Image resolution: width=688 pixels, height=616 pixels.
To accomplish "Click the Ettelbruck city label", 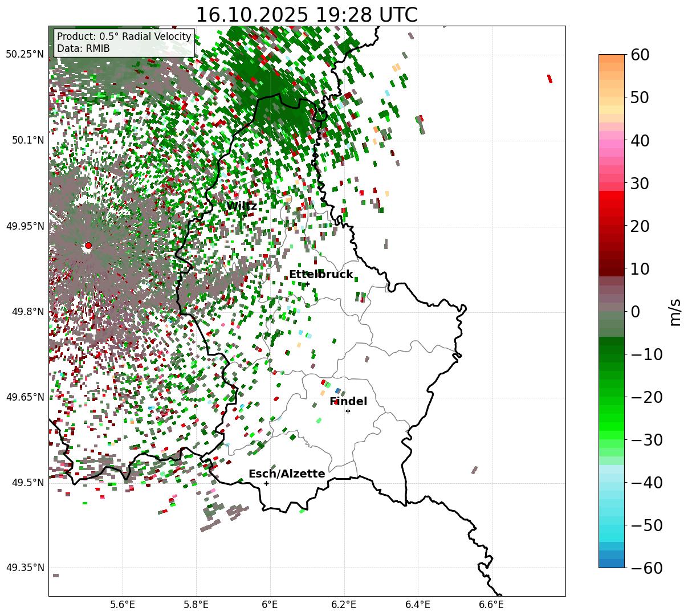I will coord(321,275).
